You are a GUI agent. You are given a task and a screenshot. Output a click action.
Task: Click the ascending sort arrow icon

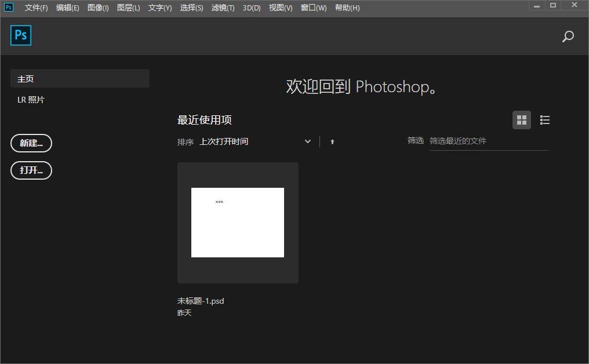coord(332,141)
